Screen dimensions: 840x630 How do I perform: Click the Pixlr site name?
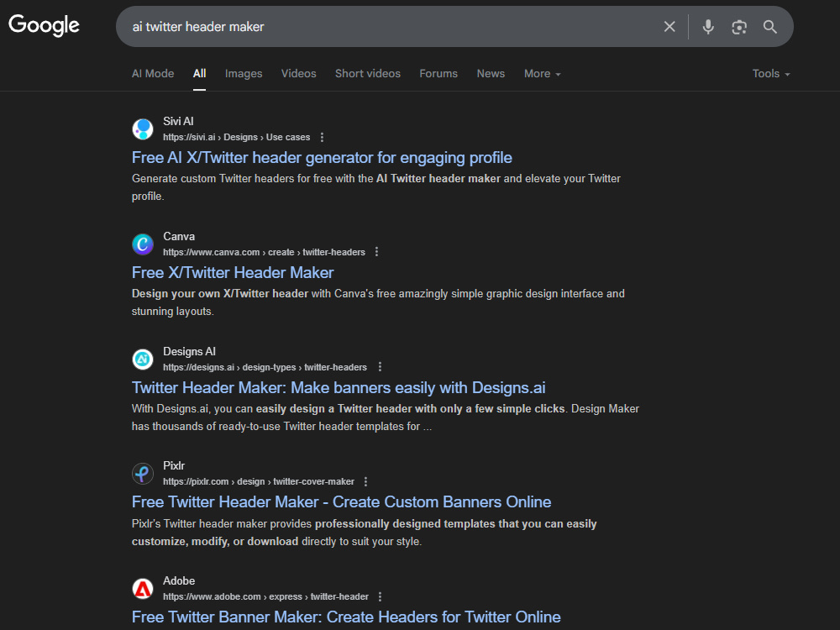coord(174,465)
